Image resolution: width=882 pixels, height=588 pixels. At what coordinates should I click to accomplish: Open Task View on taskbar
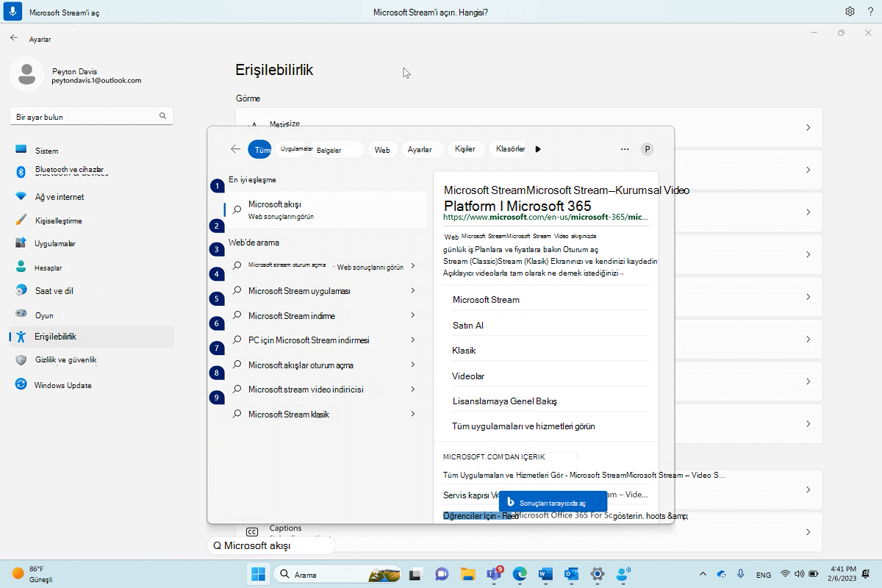click(x=416, y=573)
